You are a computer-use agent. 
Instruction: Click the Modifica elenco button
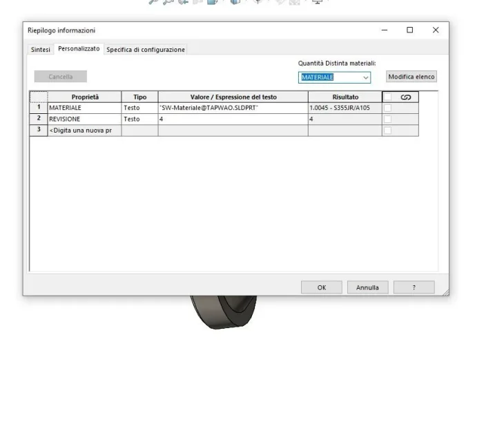point(411,77)
